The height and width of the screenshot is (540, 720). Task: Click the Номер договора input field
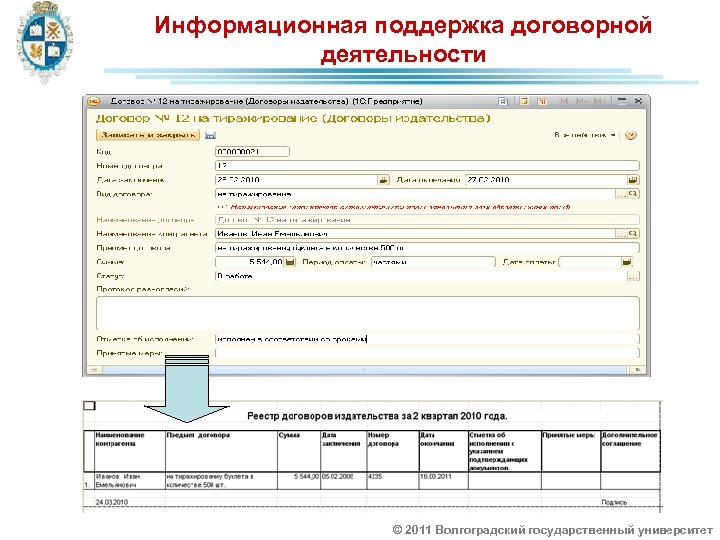tap(427, 165)
